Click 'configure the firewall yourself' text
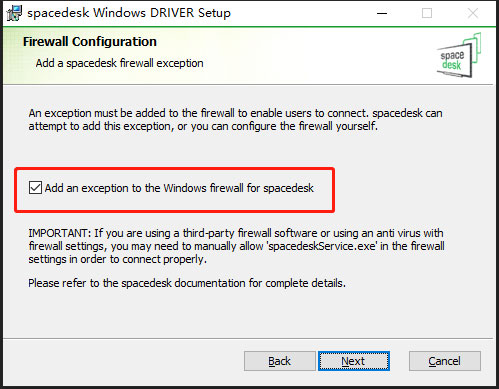499x389 pixels. pos(304,127)
